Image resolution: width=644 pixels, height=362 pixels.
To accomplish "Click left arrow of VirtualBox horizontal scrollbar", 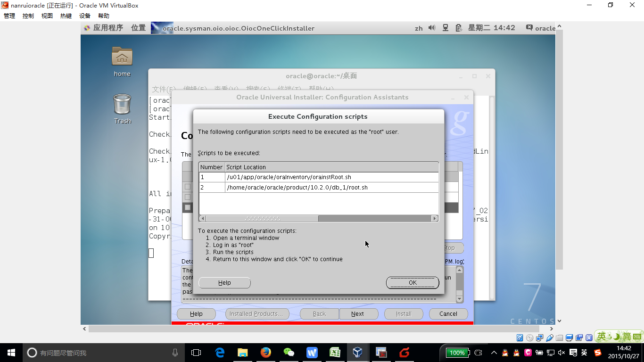I will point(85,329).
